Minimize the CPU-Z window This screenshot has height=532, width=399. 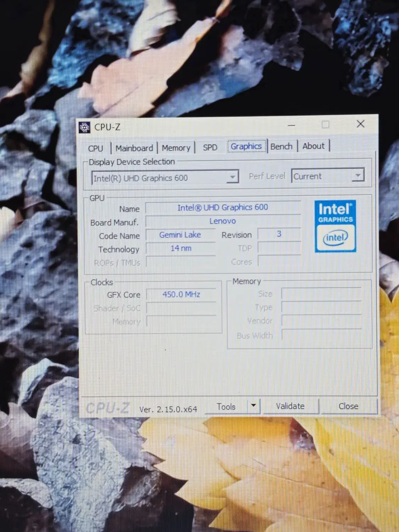coord(292,125)
